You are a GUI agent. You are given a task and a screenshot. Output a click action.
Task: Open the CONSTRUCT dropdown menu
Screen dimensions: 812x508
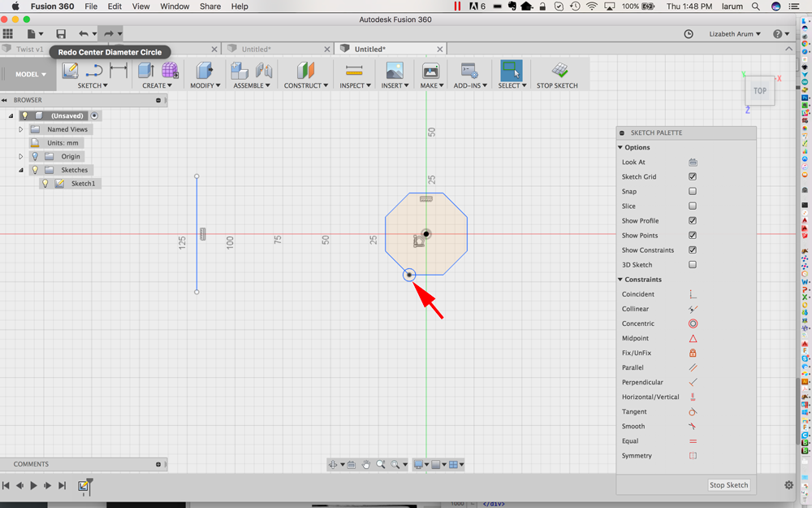tap(305, 85)
